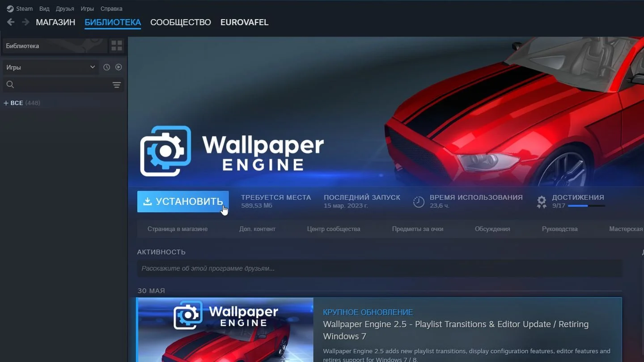Open the Wallpaper Engine news thumbnail
This screenshot has width=644, height=362.
tap(225, 330)
